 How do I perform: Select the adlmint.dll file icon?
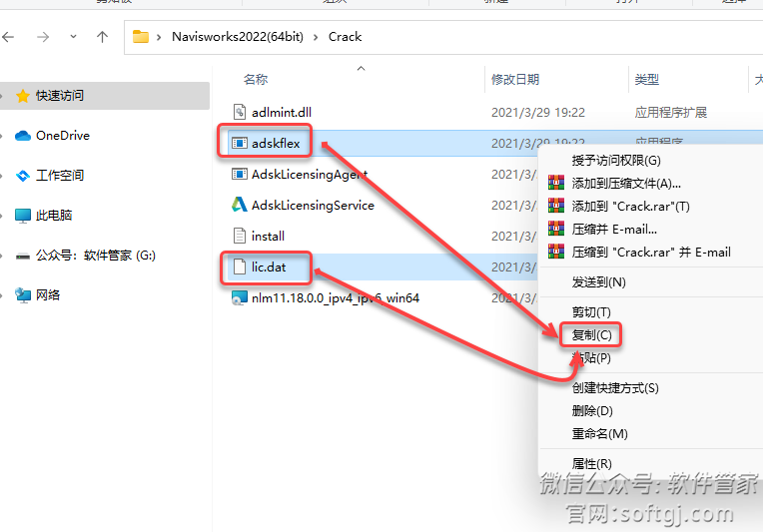[239, 113]
